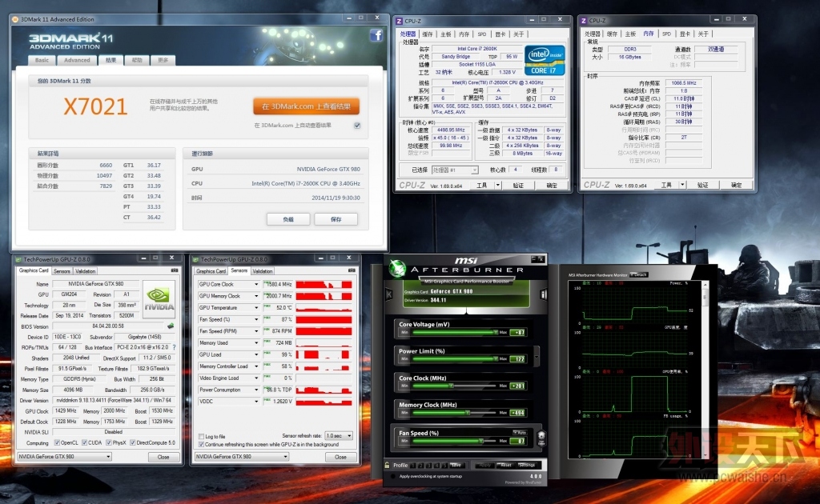Click the Intel Core i7 logo in CPU-Z

[x=545, y=60]
